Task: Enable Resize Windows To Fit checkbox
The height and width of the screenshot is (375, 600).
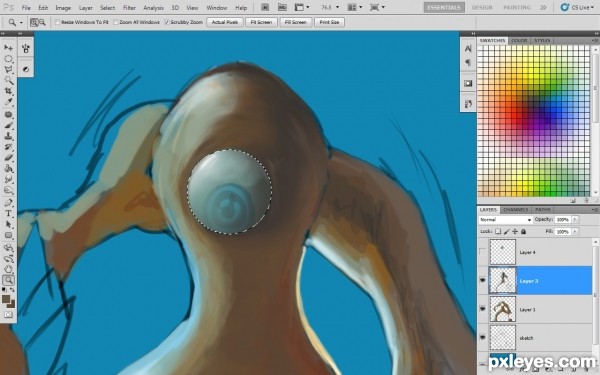Action: (x=57, y=22)
